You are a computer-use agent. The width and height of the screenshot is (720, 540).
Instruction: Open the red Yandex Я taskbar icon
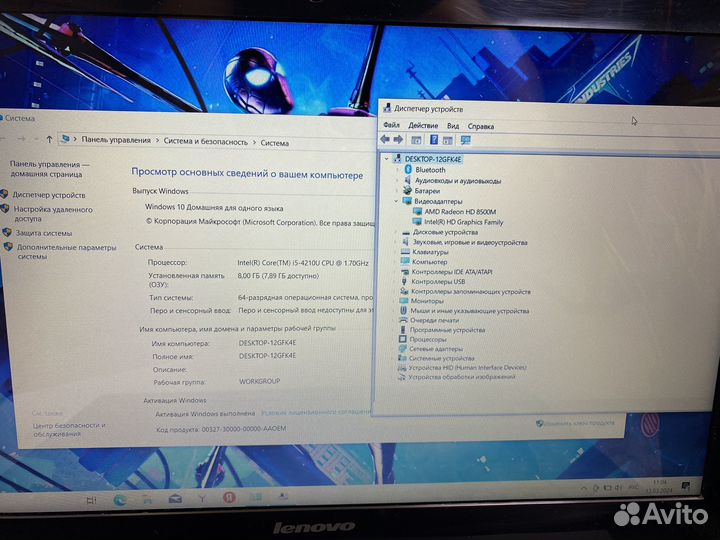pos(229,497)
